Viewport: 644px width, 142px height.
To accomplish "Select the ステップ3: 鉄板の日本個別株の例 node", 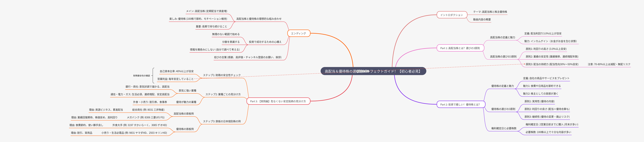I will (x=221, y=121).
